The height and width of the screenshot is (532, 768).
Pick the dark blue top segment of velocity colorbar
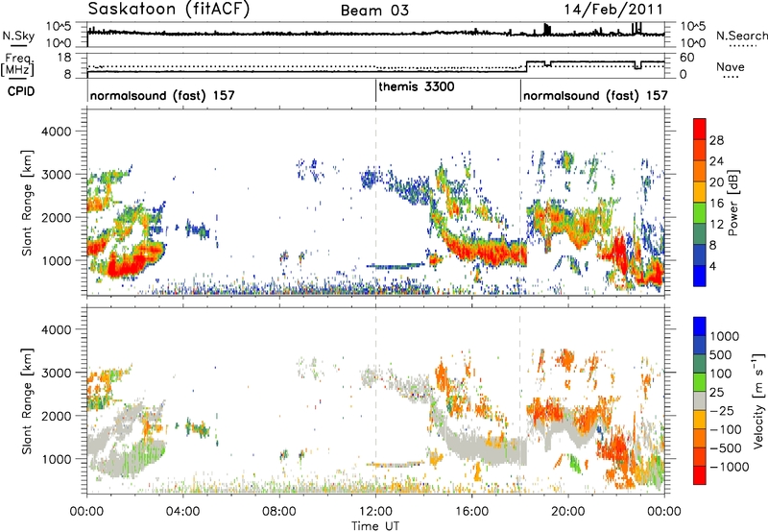coord(700,326)
